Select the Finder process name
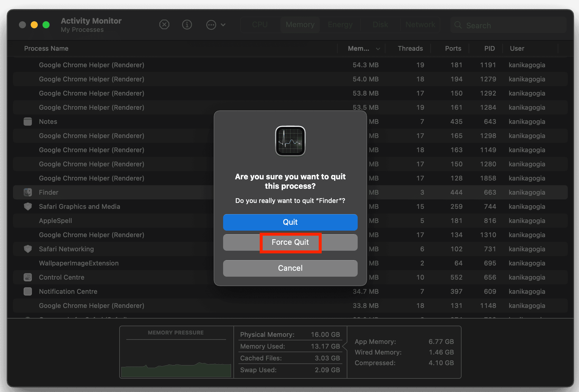579x392 pixels. coord(48,192)
